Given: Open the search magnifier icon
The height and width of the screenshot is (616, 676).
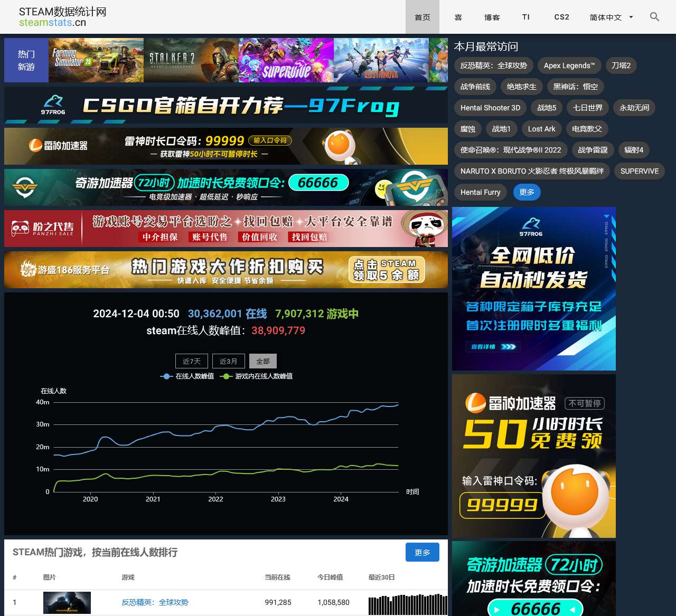Looking at the screenshot, I should point(654,17).
